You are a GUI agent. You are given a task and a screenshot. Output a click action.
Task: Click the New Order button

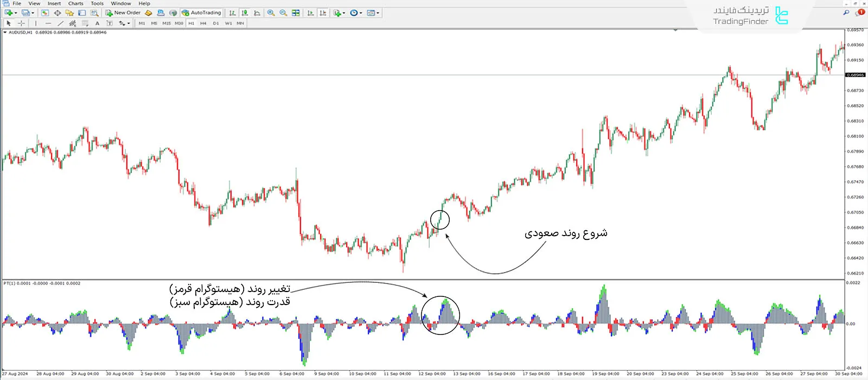[123, 12]
